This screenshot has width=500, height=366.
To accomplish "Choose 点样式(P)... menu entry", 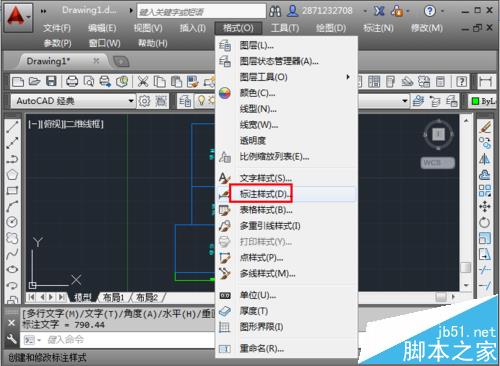I will (287, 258).
